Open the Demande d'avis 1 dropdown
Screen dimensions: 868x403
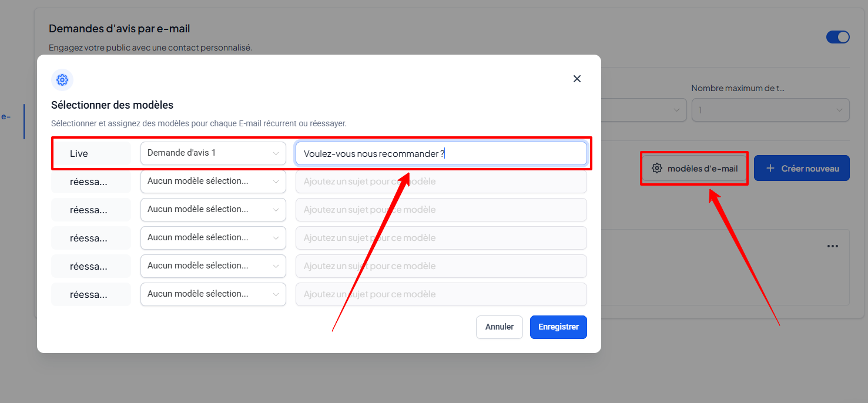213,153
